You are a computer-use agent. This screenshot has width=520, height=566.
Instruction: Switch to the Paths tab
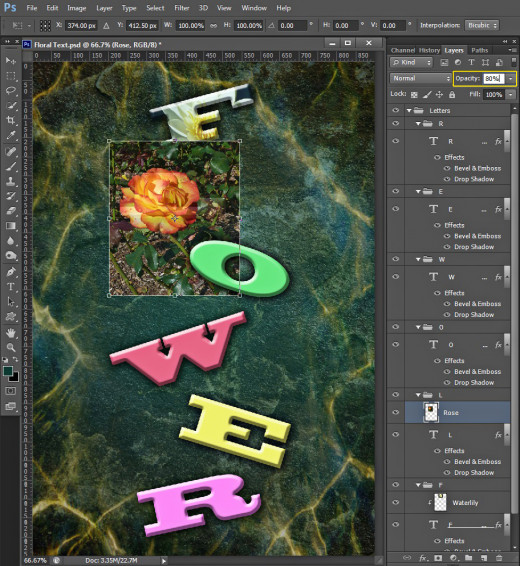click(x=479, y=50)
